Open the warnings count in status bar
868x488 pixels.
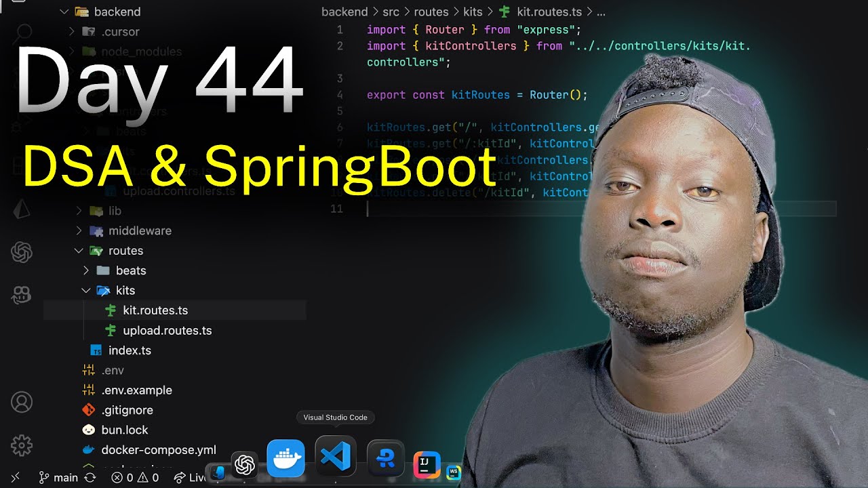[x=149, y=478]
